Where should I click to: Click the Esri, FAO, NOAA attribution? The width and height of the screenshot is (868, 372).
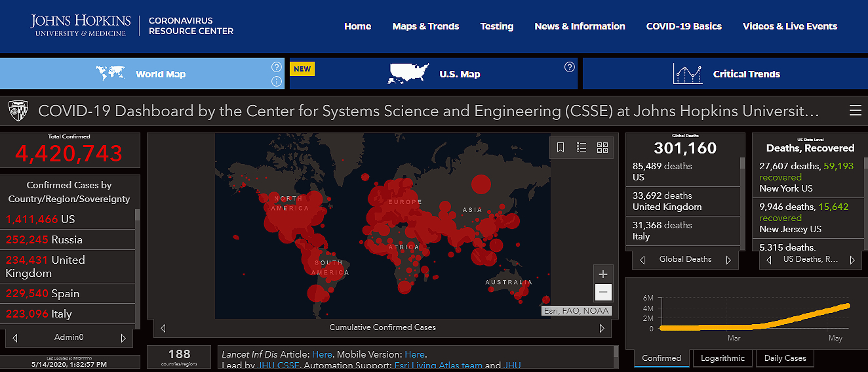576,311
